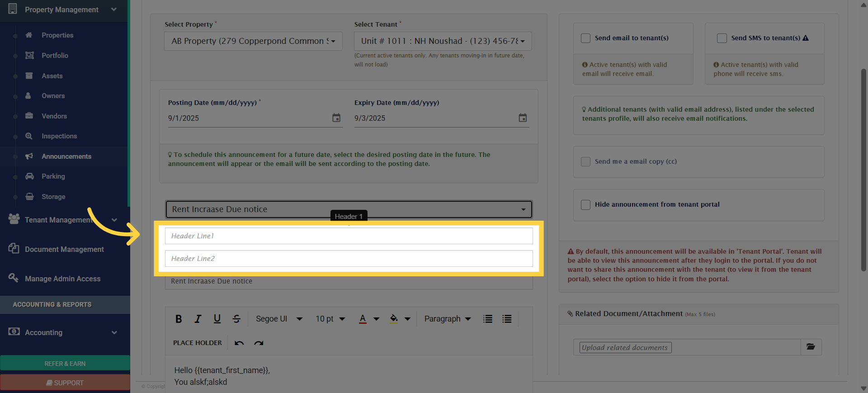Open Manage Admin Access section

coord(62,279)
